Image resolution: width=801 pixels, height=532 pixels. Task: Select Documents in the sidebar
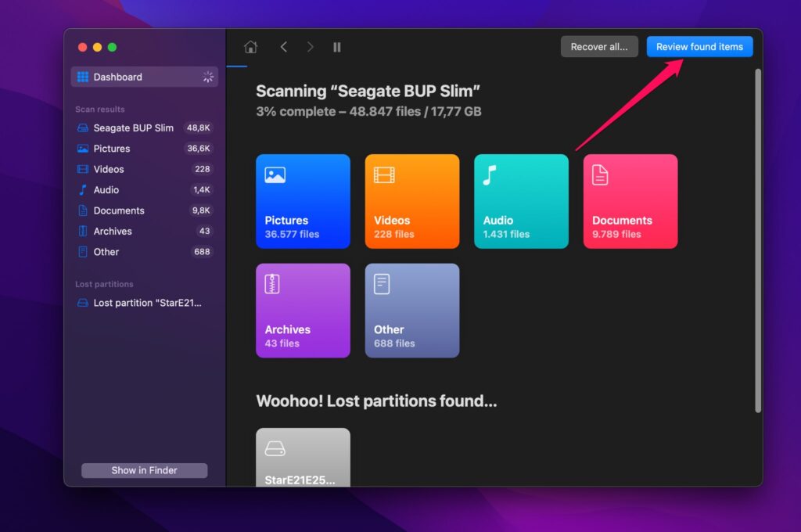coord(145,210)
